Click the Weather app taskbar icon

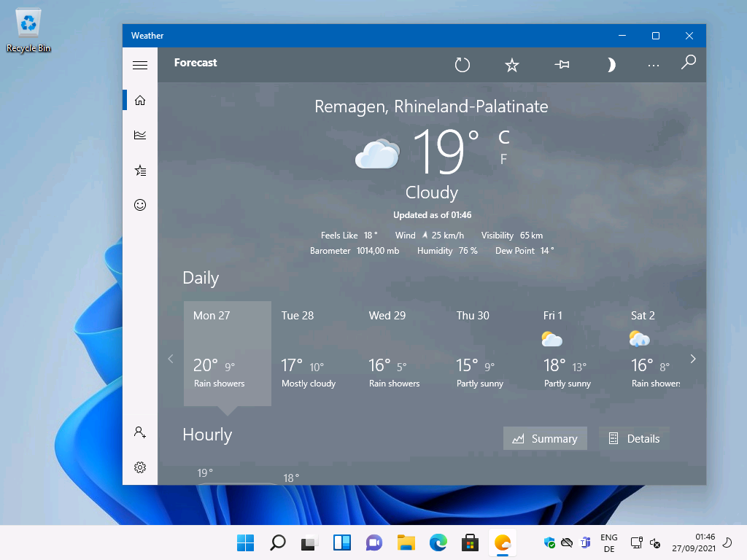click(x=502, y=542)
